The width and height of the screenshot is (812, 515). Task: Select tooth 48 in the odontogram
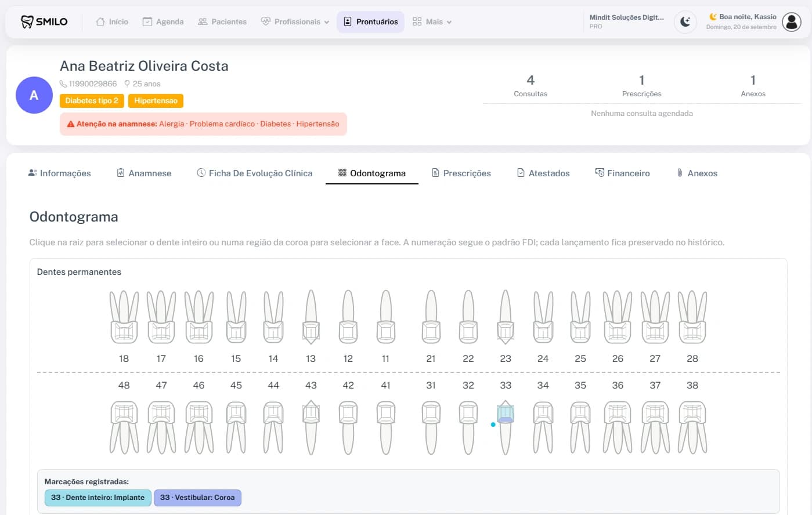[124, 427]
